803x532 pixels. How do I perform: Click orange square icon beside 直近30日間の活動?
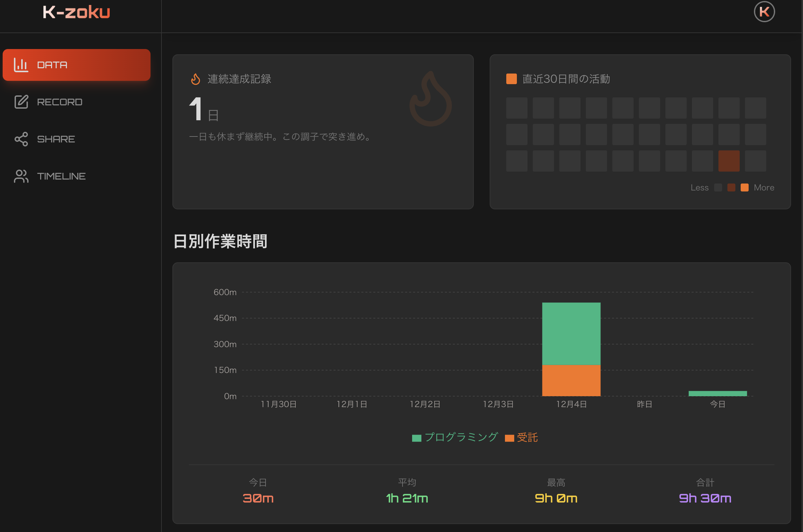click(511, 79)
